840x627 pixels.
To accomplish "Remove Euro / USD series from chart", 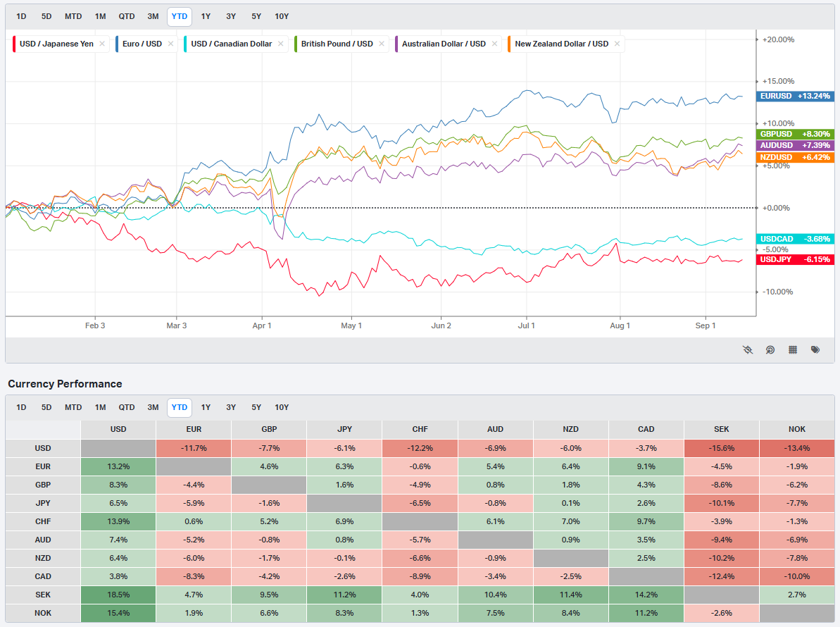I will click(x=170, y=44).
